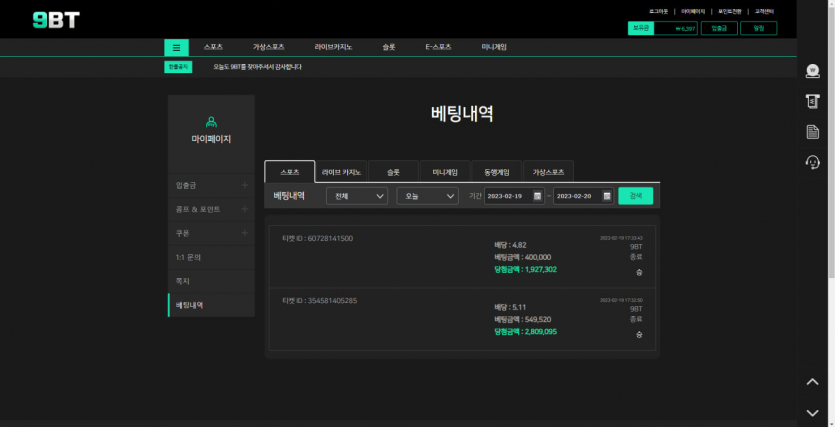The width and height of the screenshot is (835, 427).
Task: Open the green hamburger menu
Action: click(x=176, y=47)
